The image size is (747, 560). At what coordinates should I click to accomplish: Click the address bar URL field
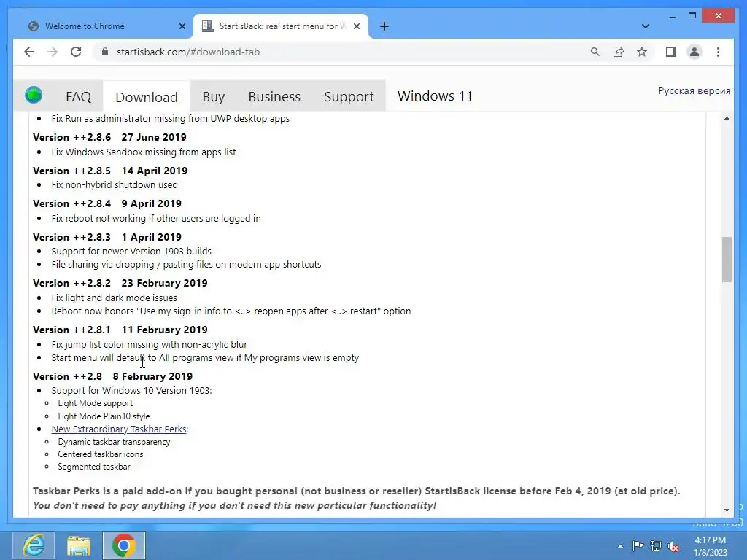coord(343,52)
